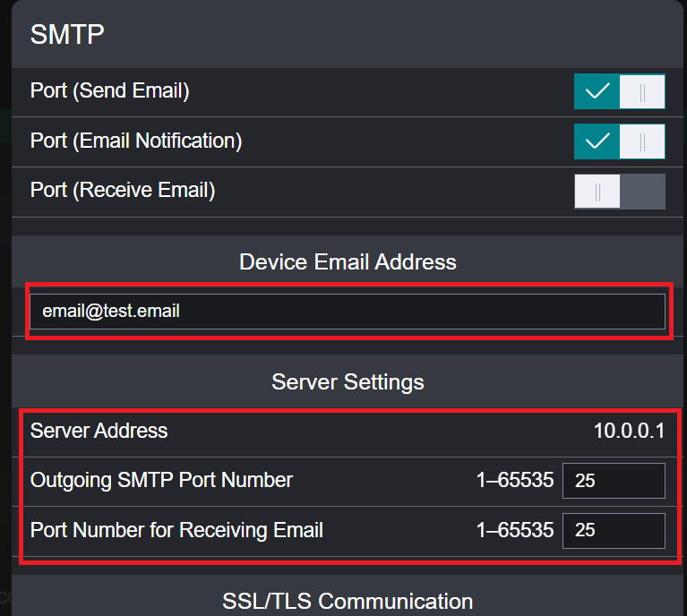Click the Port (Send Email) label

109,90
